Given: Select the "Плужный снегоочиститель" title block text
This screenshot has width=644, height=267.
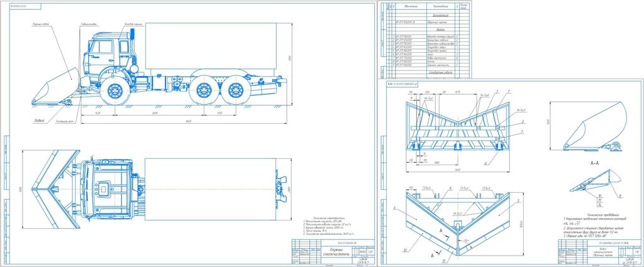Looking at the screenshot, I should [336, 252].
